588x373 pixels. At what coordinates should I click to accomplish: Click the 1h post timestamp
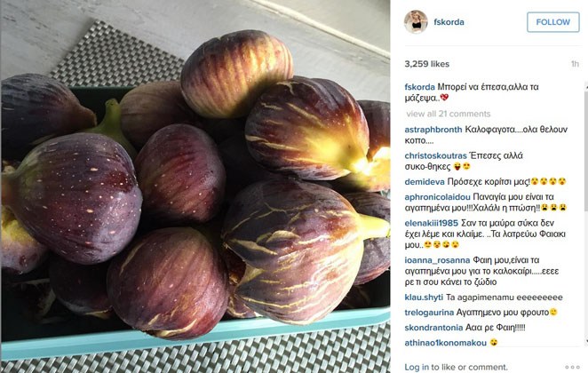575,64
